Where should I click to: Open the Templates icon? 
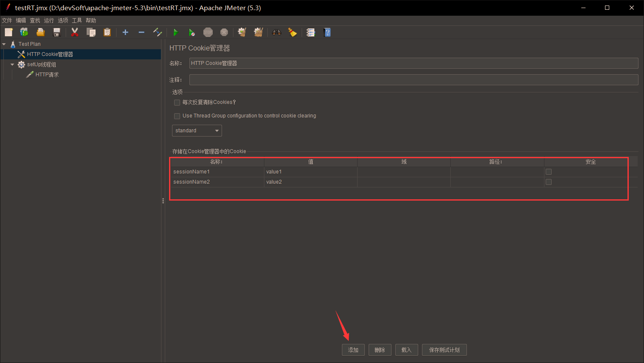click(x=24, y=32)
